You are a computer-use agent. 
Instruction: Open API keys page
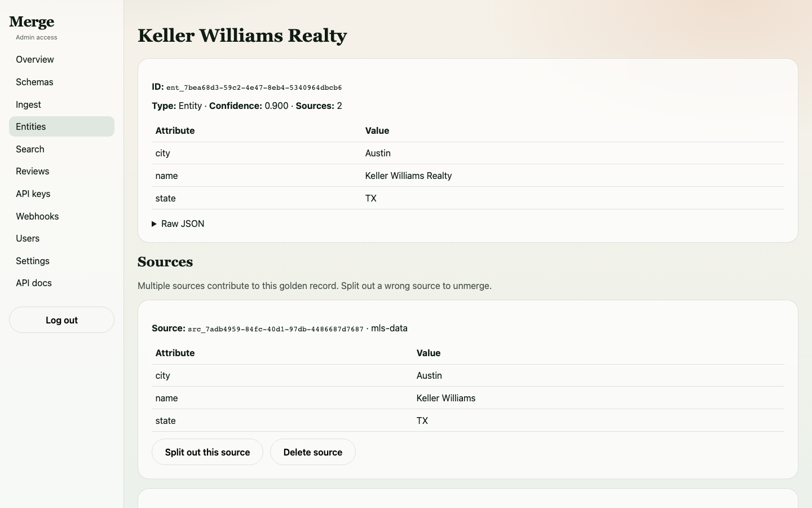point(61,194)
